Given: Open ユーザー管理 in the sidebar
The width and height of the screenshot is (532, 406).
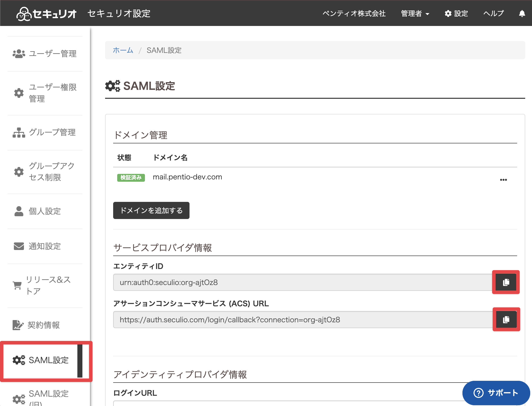Looking at the screenshot, I should [x=45, y=54].
